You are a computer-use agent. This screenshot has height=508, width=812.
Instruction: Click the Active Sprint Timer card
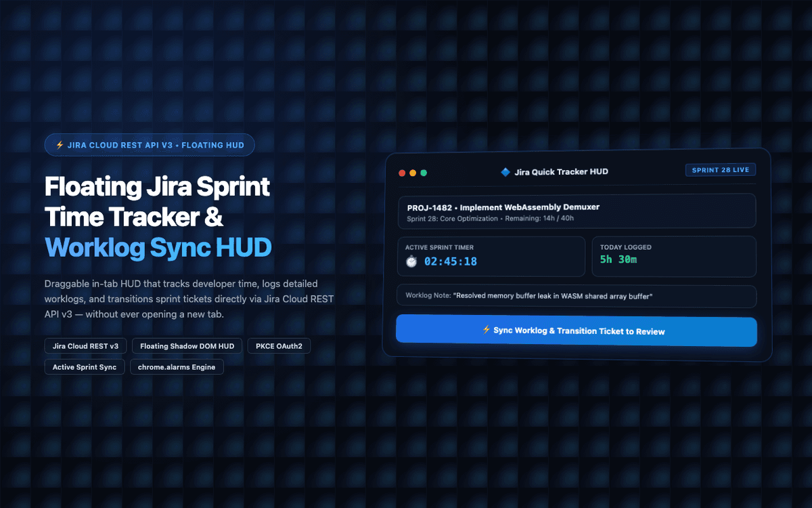pos(491,257)
